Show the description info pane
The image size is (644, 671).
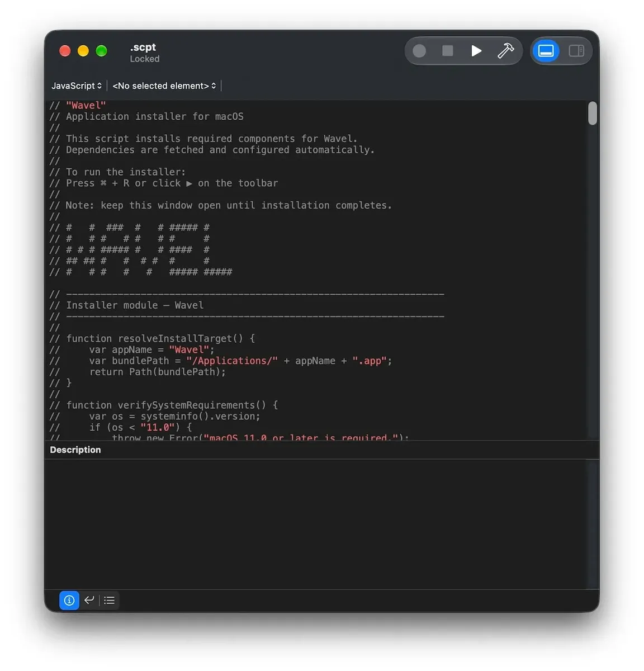coord(69,600)
